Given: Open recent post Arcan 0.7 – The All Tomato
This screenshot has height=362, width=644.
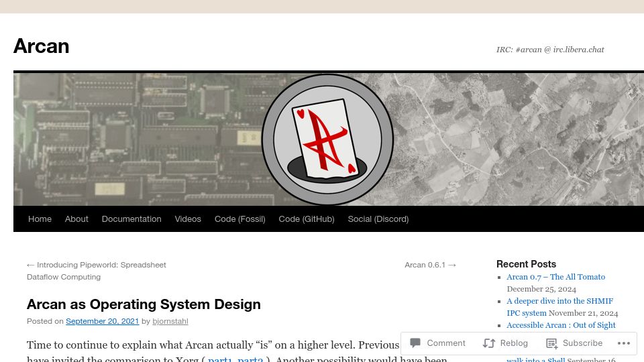Looking at the screenshot, I should click(x=555, y=277).
